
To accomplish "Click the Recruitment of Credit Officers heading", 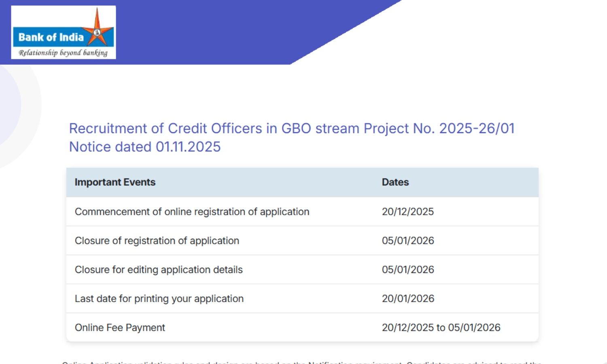I will click(291, 128).
